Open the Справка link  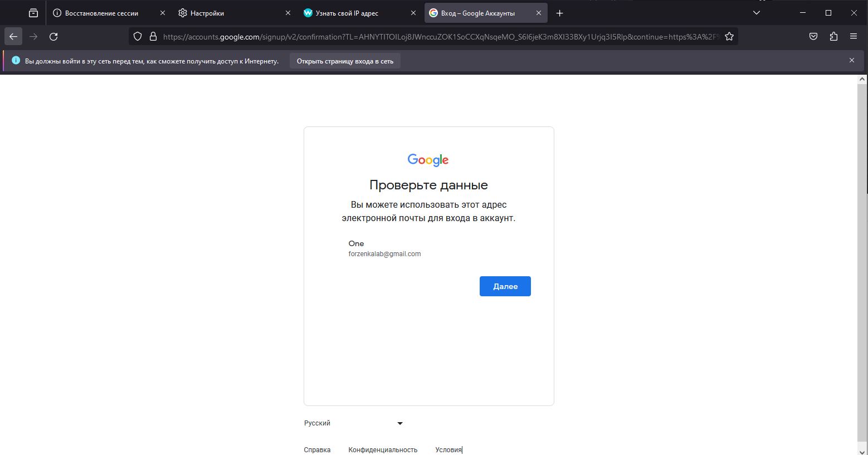(x=317, y=450)
